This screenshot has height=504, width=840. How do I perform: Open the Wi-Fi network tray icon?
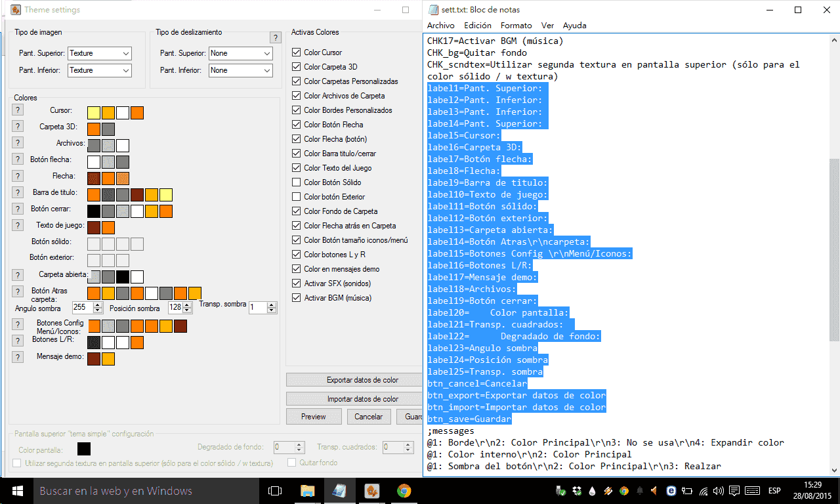pos(703,491)
